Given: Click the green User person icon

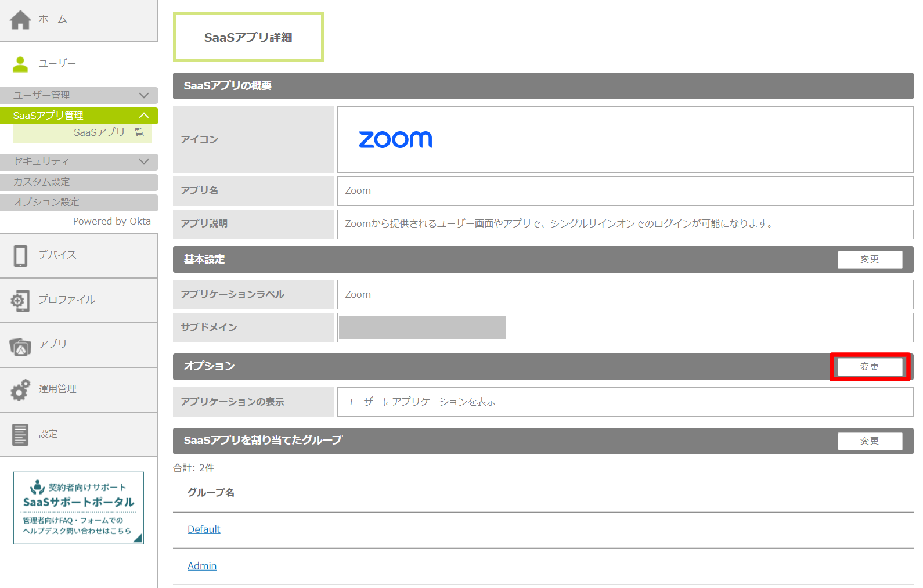Looking at the screenshot, I should [20, 64].
